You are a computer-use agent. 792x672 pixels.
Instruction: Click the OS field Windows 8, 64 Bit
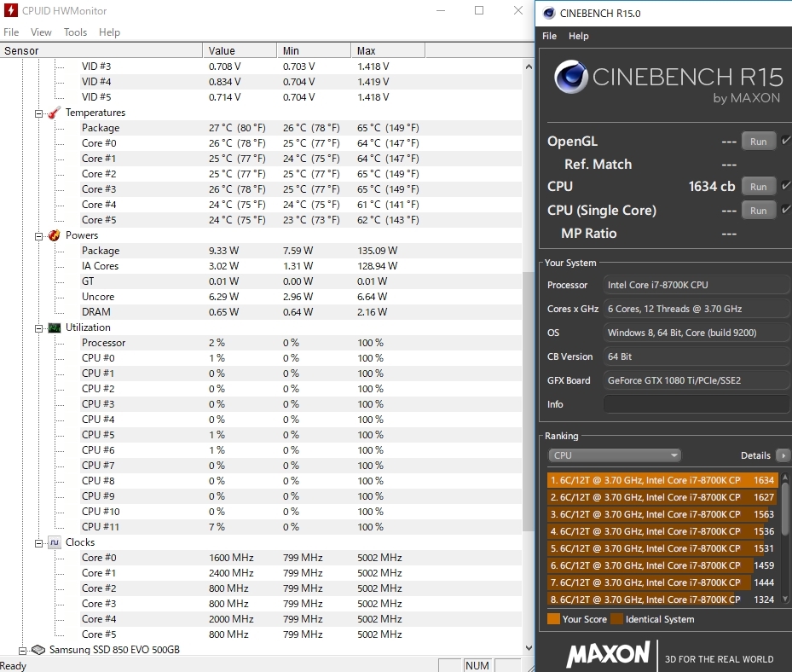(697, 333)
